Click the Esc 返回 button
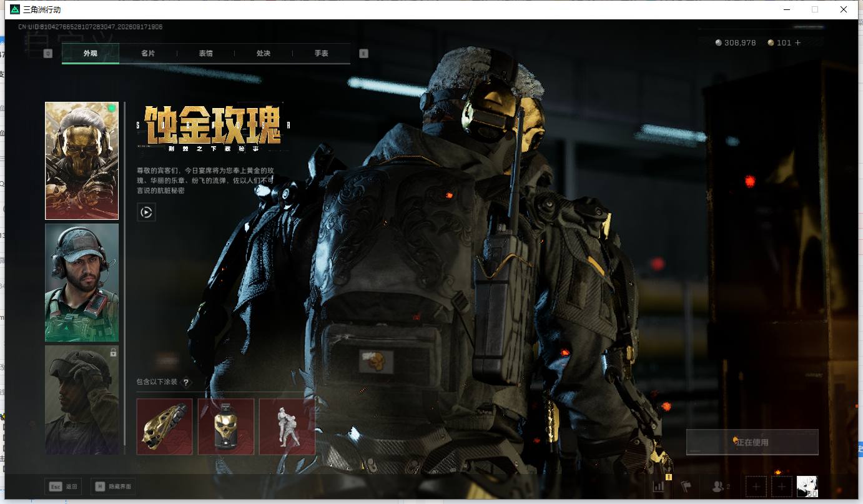Viewport: 863px width, 504px height. [64, 486]
